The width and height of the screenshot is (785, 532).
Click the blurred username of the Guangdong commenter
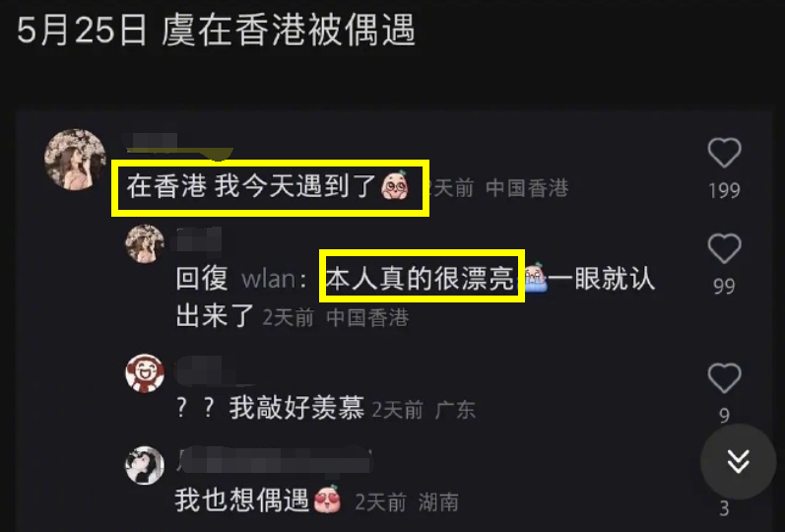[x=215, y=371]
